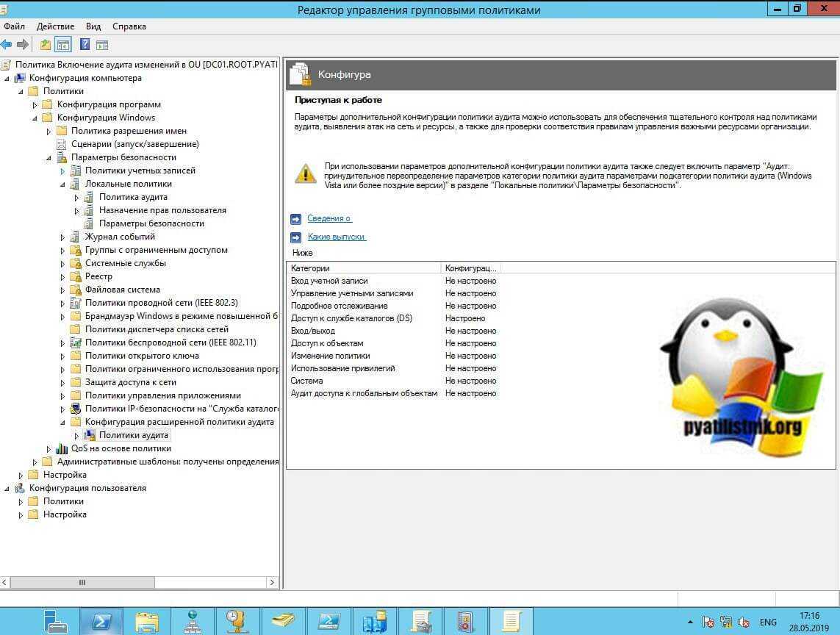
Task: Select the Доступ к службе каталогов (DS) row
Action: [351, 318]
